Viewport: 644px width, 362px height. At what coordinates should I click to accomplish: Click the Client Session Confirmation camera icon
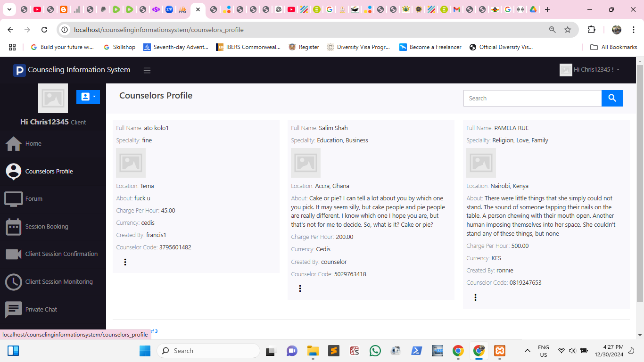[14, 254]
